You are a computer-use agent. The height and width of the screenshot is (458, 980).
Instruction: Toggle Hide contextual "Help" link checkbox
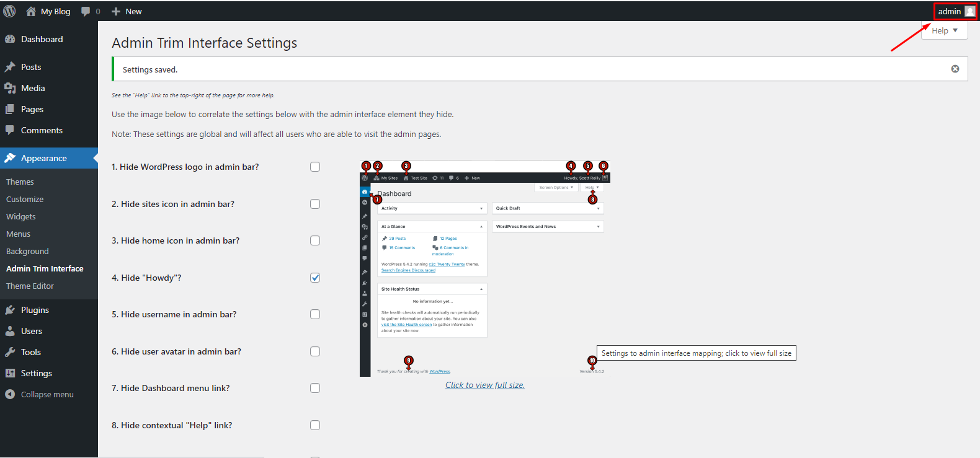315,425
